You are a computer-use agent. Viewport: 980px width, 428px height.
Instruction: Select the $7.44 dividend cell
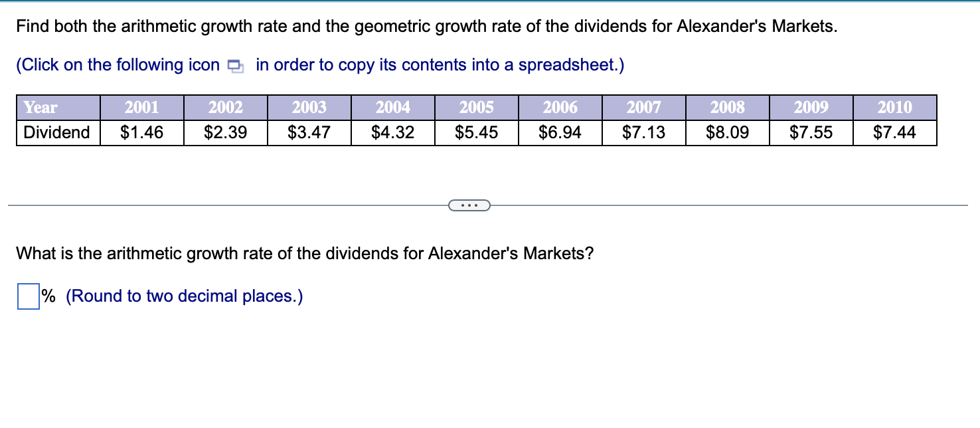pos(894,132)
